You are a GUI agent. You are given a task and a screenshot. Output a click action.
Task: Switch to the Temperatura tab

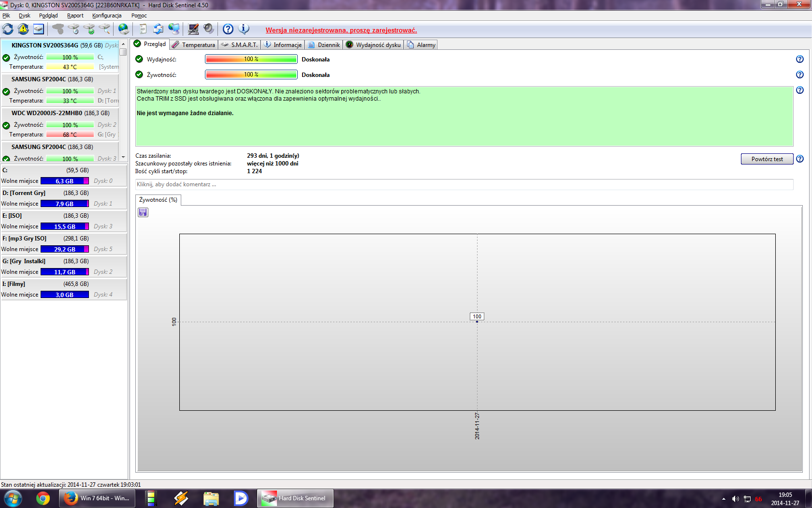click(x=193, y=45)
